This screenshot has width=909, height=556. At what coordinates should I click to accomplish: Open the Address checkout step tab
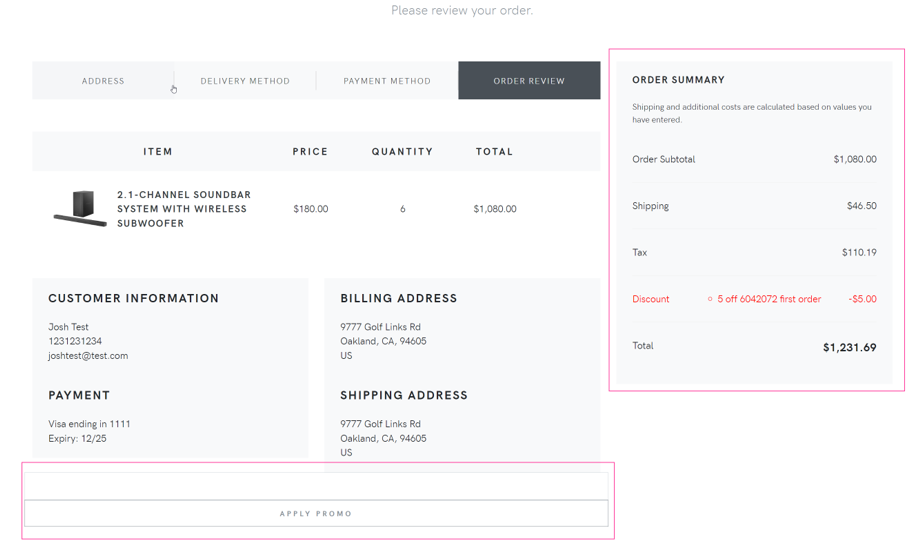(x=103, y=81)
